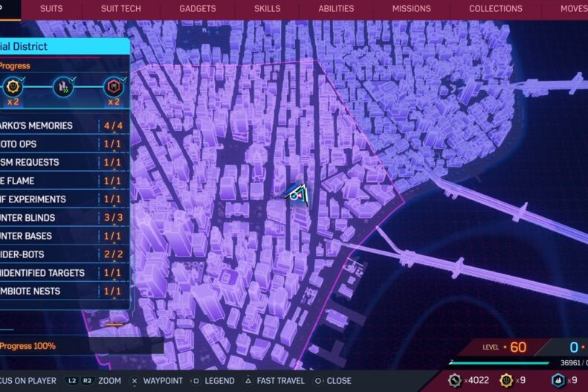
Task: Select The Flame 1/1 row
Action: (64, 181)
